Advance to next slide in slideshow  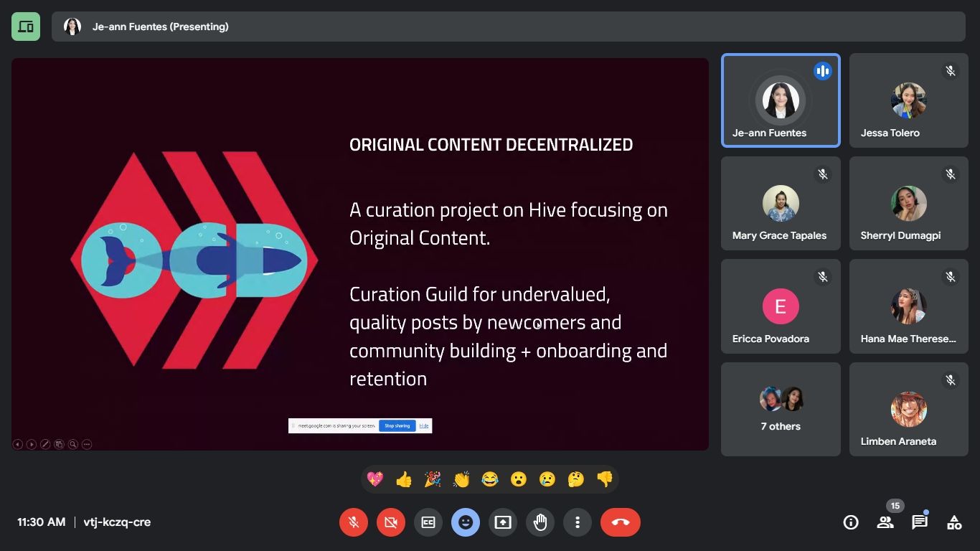32,444
